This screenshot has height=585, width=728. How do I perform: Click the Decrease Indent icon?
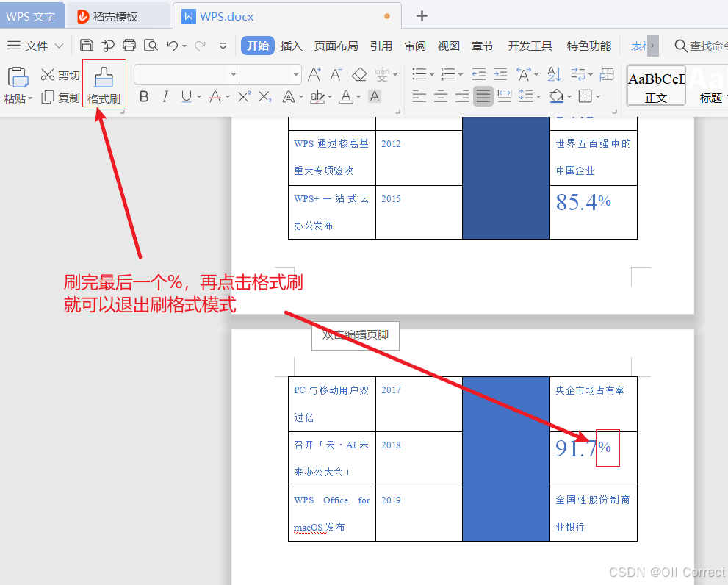pos(479,74)
